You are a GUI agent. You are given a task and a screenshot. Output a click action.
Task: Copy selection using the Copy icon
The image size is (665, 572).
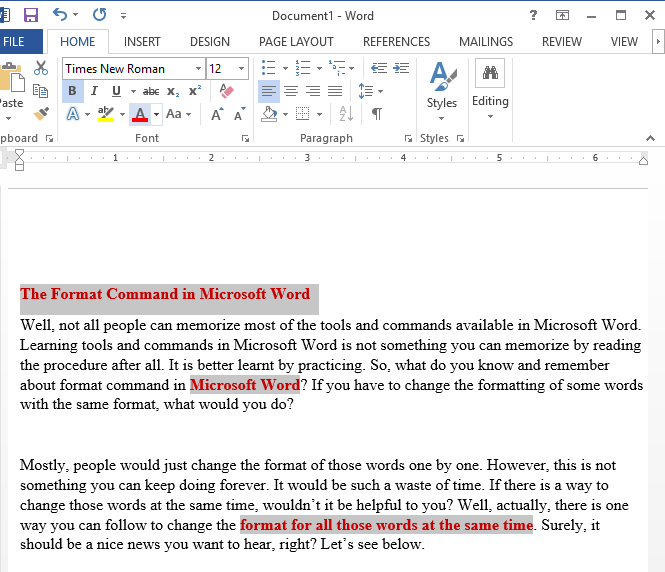41,91
